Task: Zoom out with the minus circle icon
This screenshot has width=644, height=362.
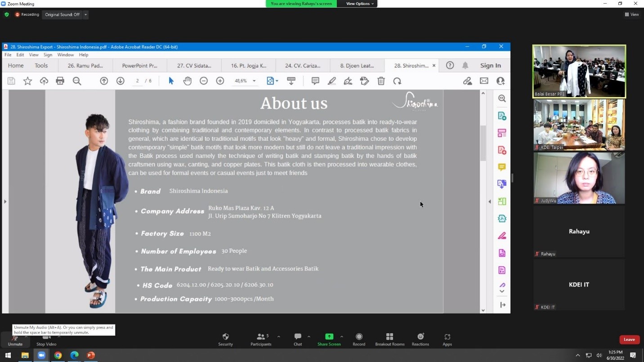Action: click(x=204, y=81)
